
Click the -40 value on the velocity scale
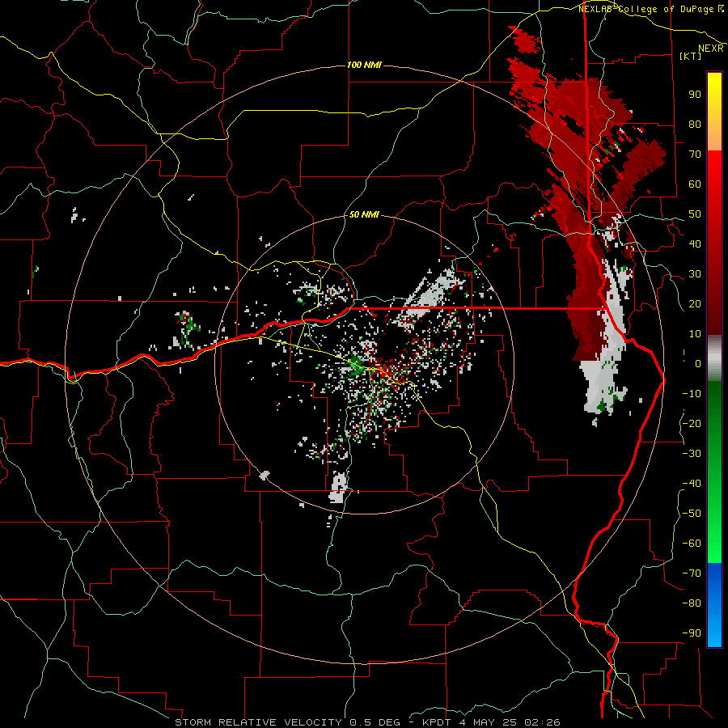(692, 484)
